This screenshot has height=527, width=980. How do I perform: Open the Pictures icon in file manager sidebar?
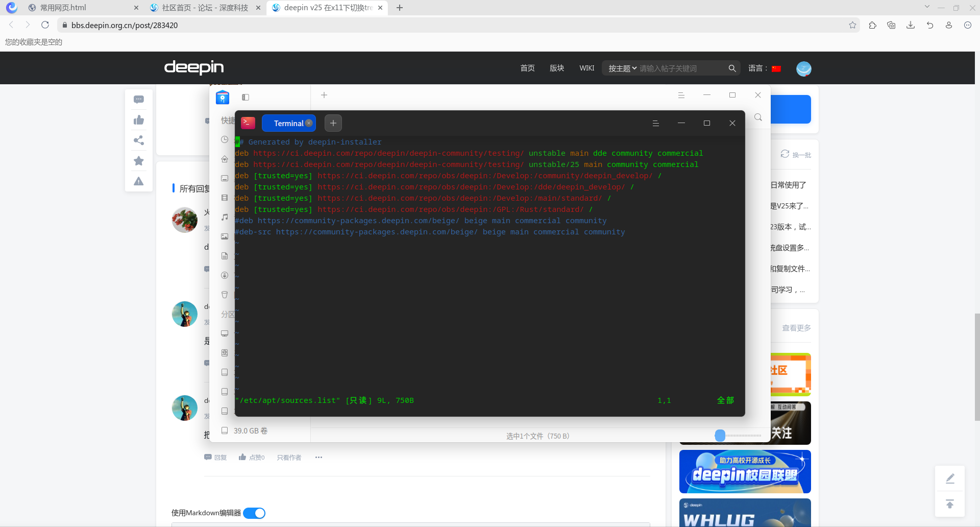(x=225, y=236)
